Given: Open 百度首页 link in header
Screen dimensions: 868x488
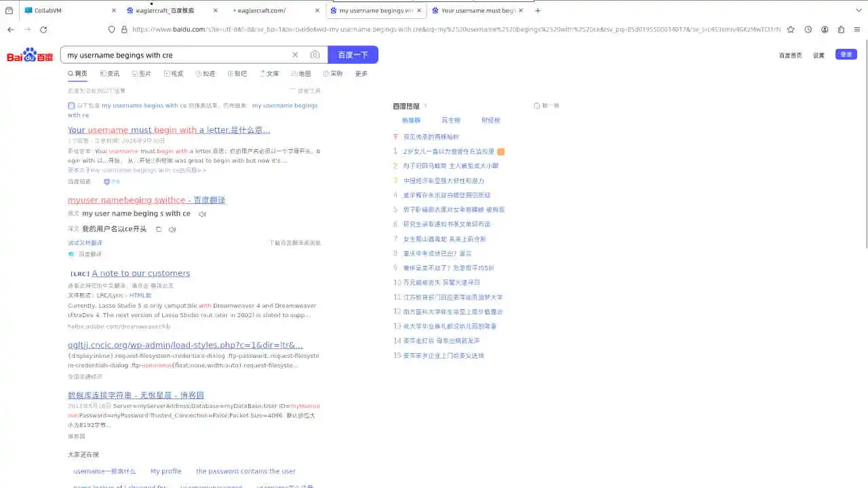Looking at the screenshot, I should click(790, 55).
